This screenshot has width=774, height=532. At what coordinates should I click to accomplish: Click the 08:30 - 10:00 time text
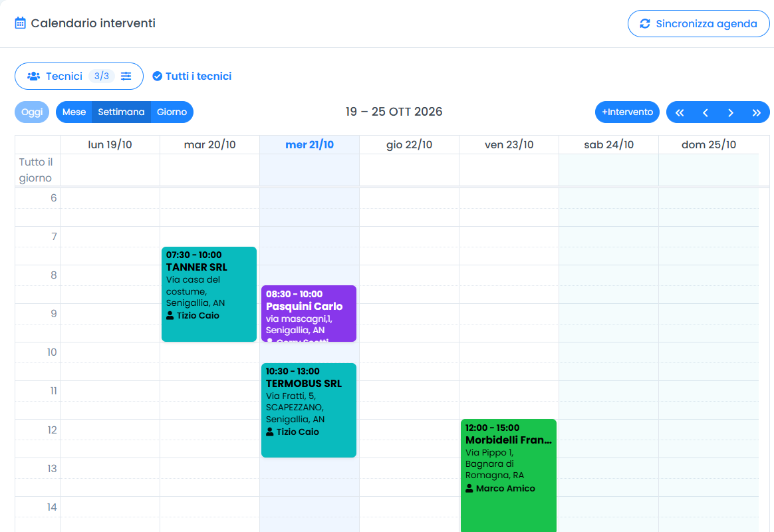pos(294,294)
